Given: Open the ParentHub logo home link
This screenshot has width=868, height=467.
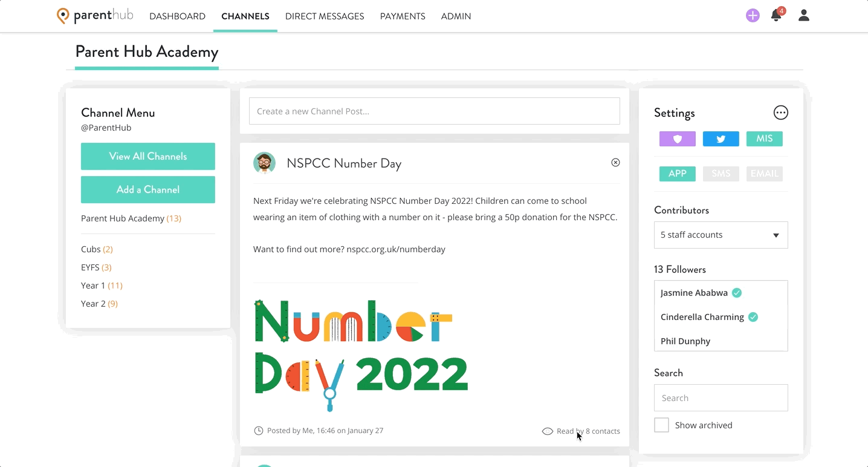Looking at the screenshot, I should (95, 16).
